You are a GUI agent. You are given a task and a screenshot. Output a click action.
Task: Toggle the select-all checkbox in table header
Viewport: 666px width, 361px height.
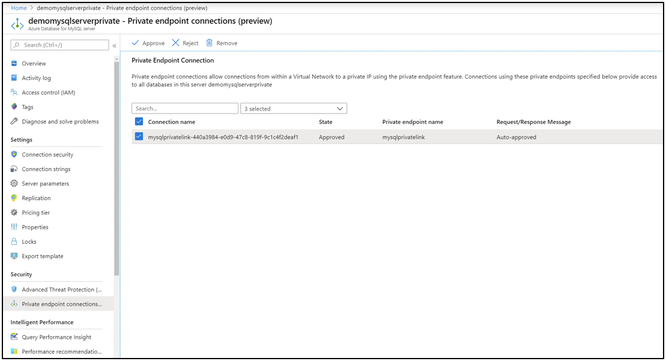coord(139,121)
